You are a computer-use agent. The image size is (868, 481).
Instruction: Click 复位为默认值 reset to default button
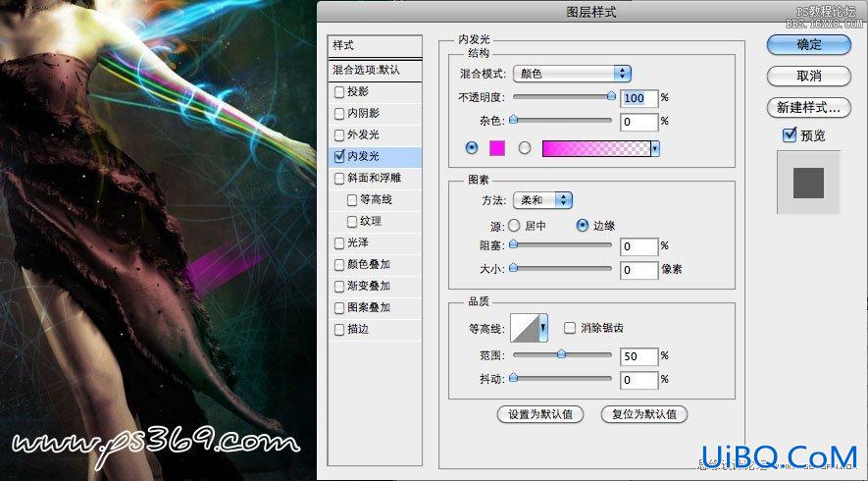(643, 414)
